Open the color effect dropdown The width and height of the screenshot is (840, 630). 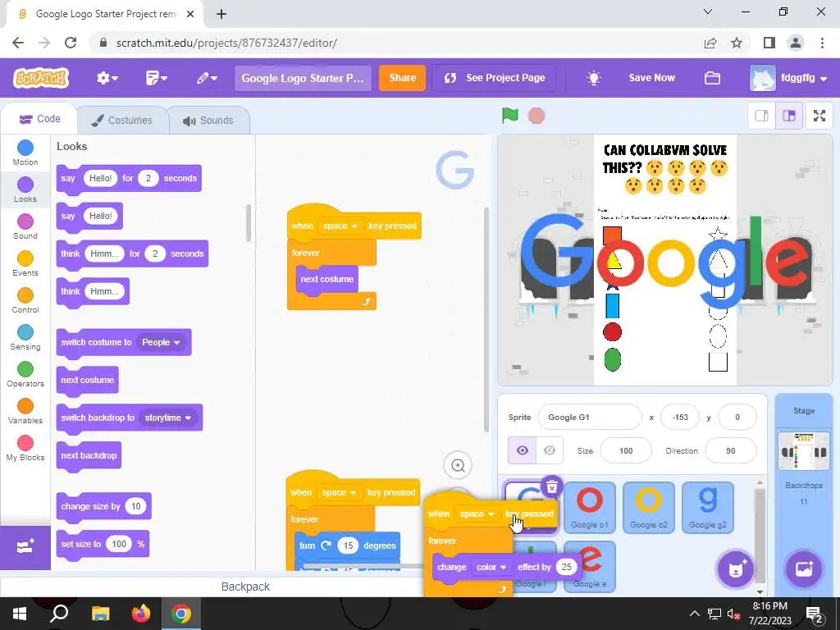coord(491,567)
